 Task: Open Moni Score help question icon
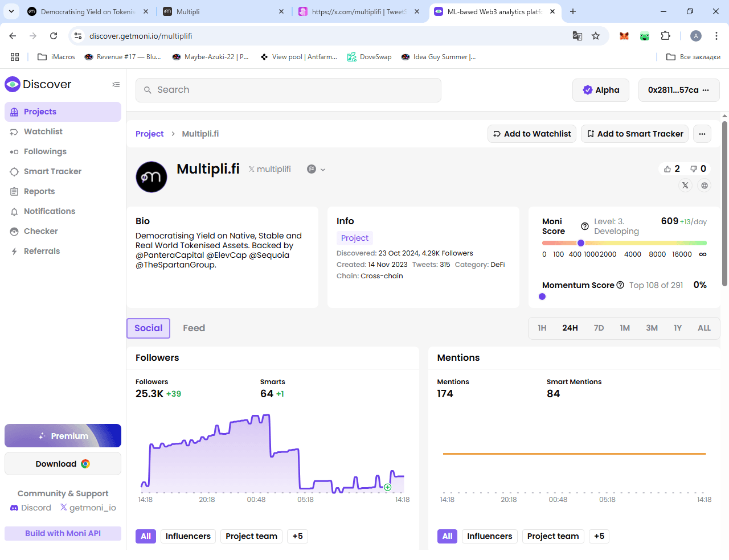pyautogui.click(x=585, y=226)
